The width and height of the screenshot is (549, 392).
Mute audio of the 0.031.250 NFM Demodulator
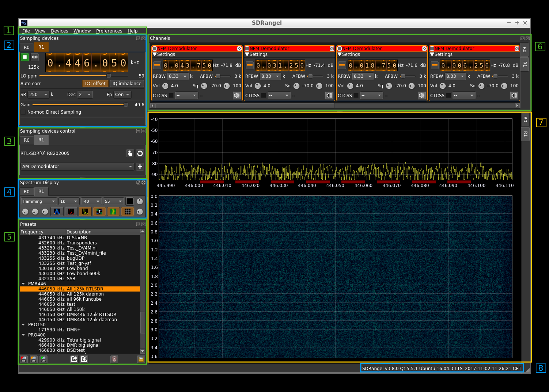click(329, 95)
